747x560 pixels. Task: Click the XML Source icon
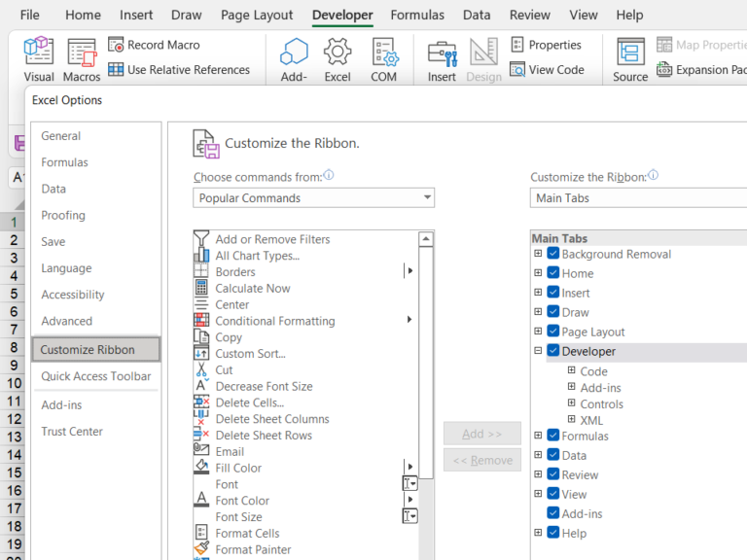click(630, 52)
